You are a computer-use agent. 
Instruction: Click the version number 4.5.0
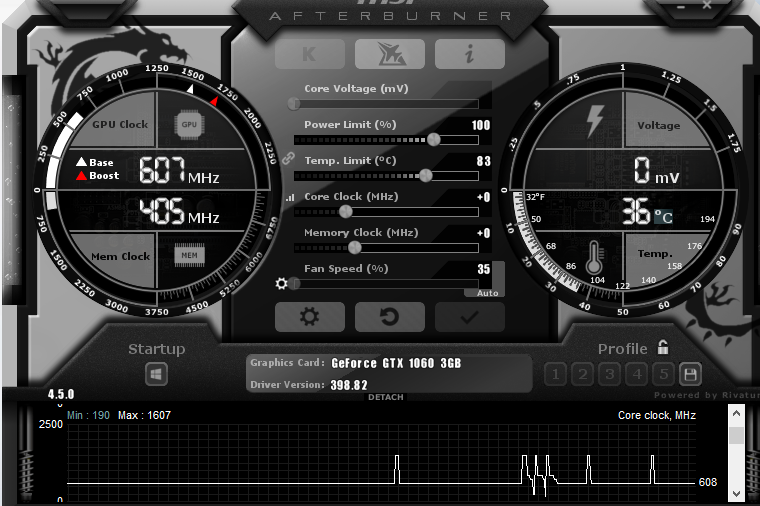tap(61, 394)
